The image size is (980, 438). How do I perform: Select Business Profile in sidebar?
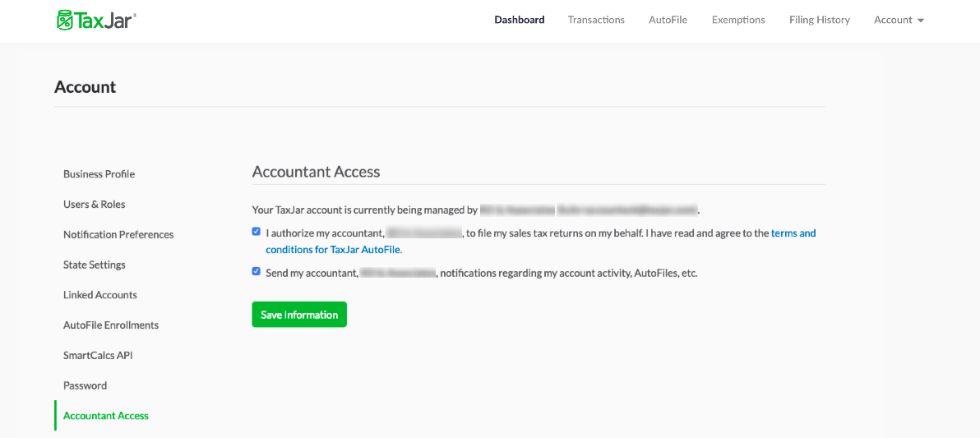99,173
